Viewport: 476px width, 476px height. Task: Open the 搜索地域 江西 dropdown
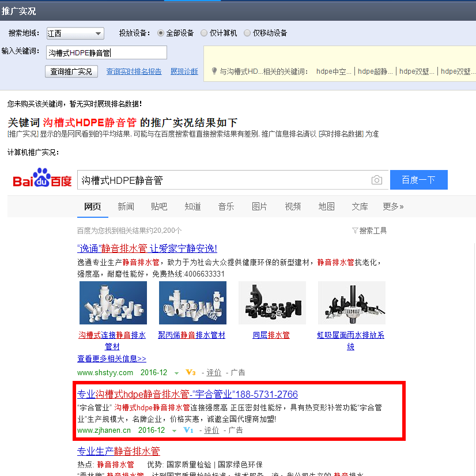pyautogui.click(x=75, y=33)
